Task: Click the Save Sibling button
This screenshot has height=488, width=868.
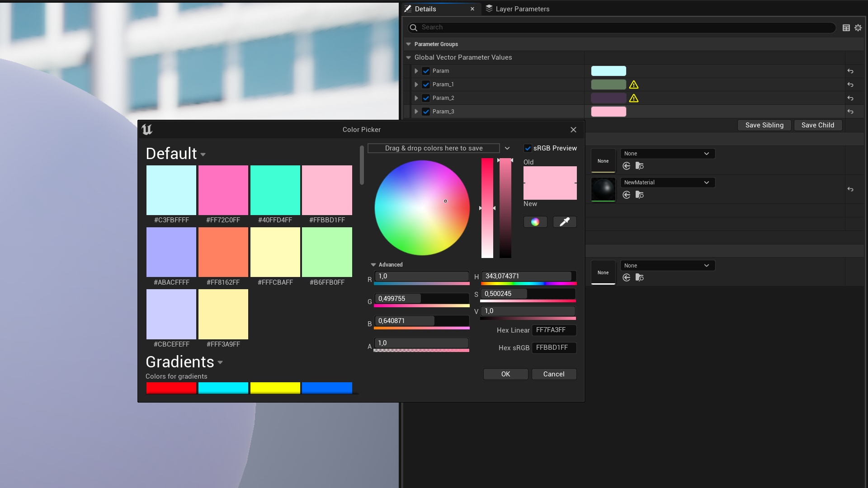Action: [x=764, y=125]
